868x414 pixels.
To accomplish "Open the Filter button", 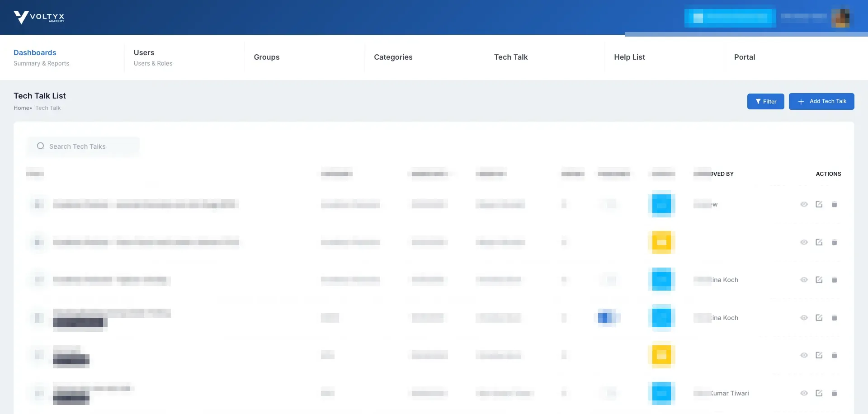I will coord(765,101).
